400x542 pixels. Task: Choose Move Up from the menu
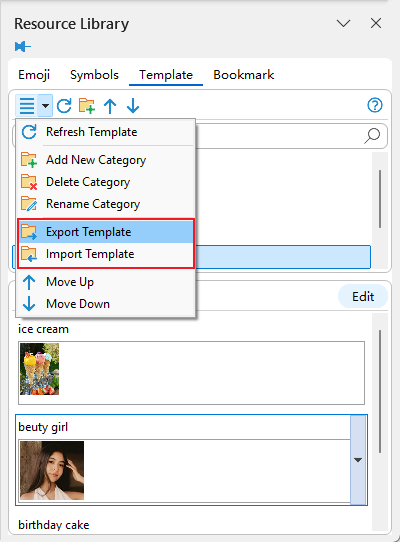tap(106, 282)
